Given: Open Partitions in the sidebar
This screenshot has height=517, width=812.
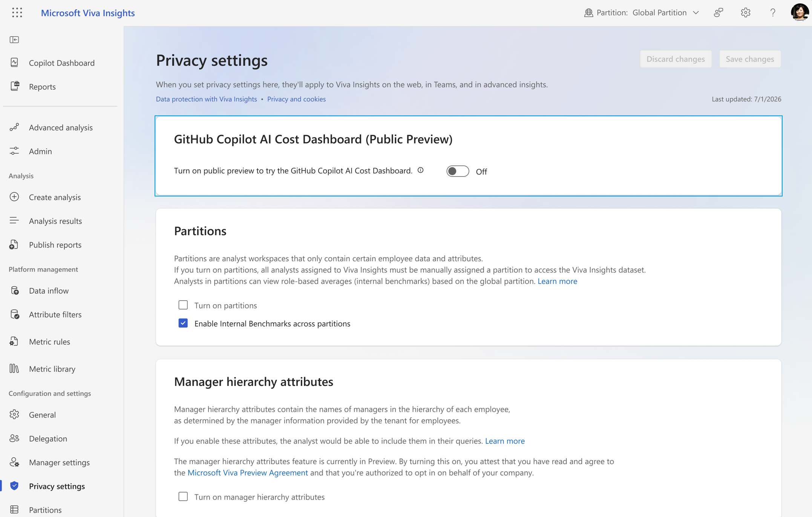Looking at the screenshot, I should (x=45, y=509).
